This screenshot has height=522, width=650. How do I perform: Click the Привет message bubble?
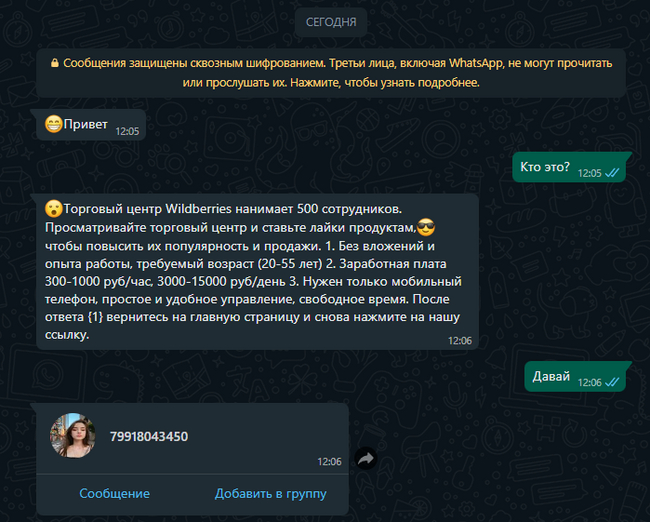tap(91, 125)
